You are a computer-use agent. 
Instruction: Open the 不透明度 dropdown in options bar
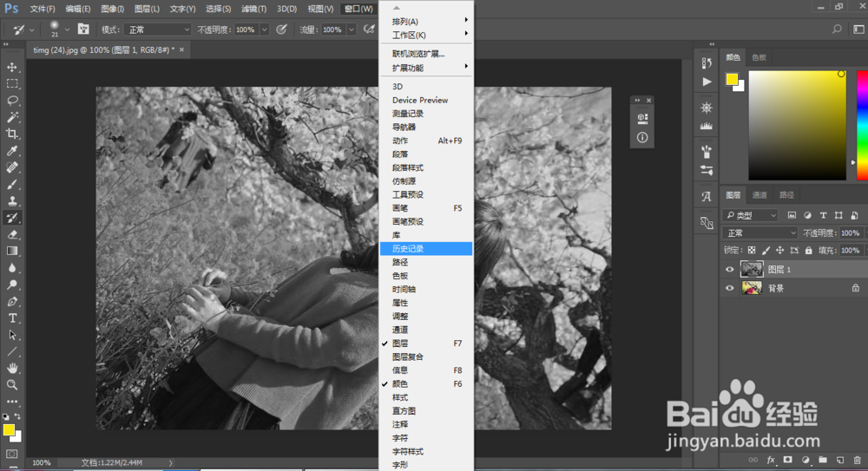265,29
